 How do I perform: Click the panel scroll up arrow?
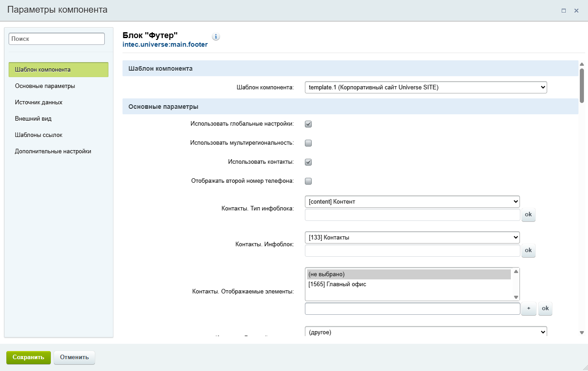coord(582,64)
